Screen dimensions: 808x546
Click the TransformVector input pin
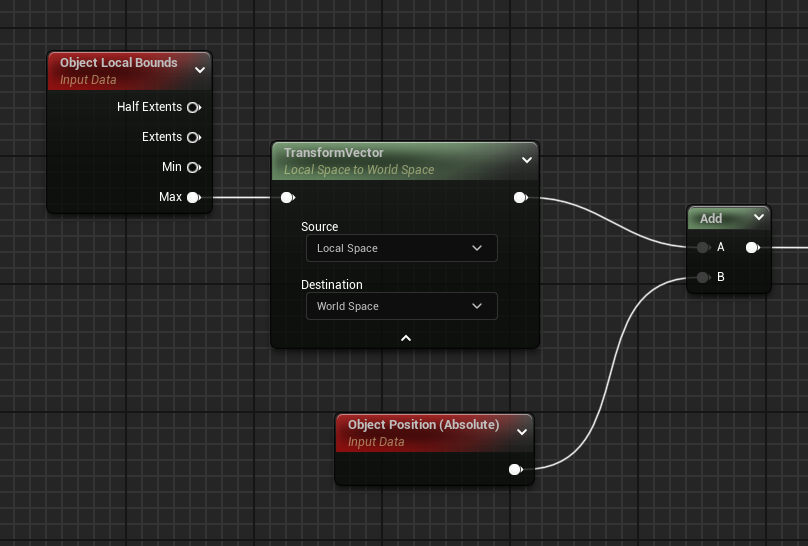point(288,197)
